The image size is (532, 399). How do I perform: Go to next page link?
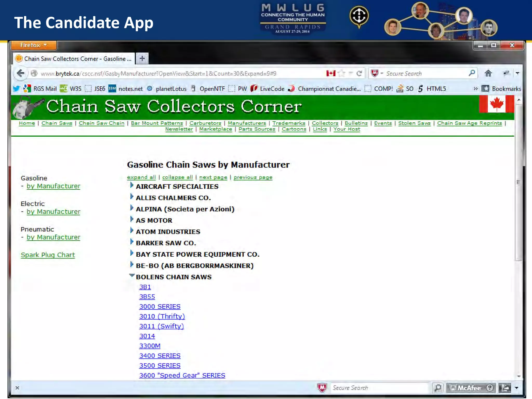pos(213,177)
